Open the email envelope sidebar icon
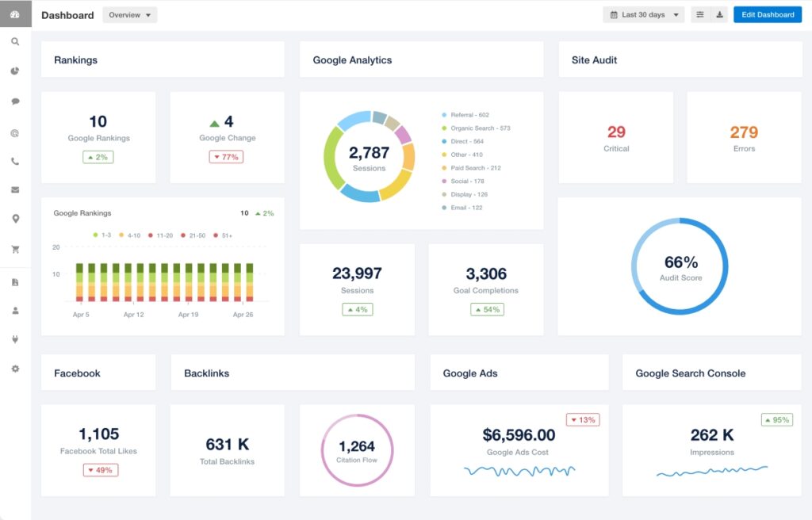Image resolution: width=812 pixels, height=520 pixels. 15,189
